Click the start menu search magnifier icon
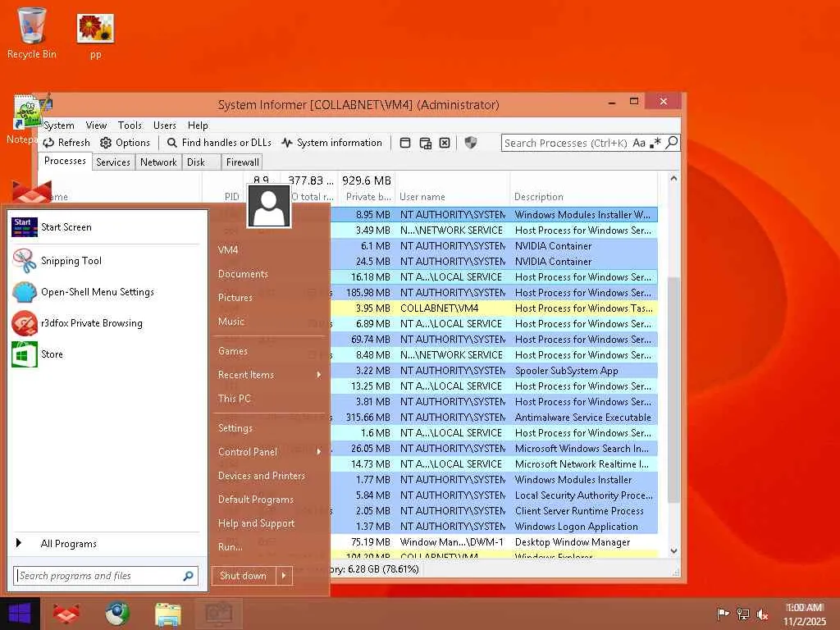The image size is (840, 630). coord(188,576)
